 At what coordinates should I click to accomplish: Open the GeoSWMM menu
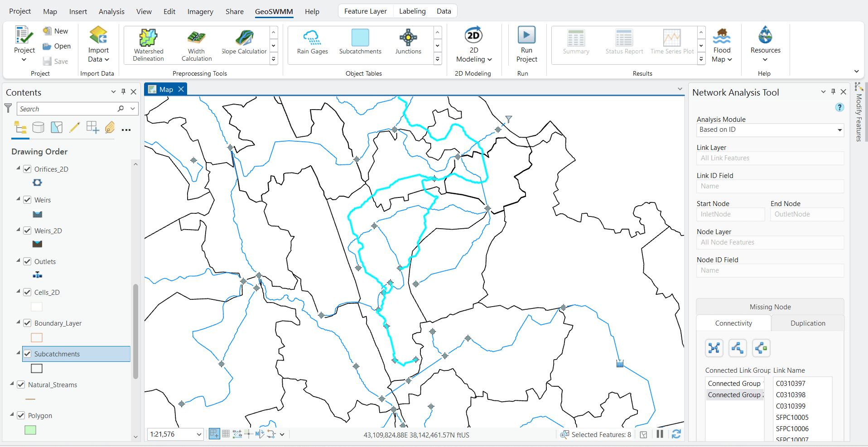[x=274, y=12]
